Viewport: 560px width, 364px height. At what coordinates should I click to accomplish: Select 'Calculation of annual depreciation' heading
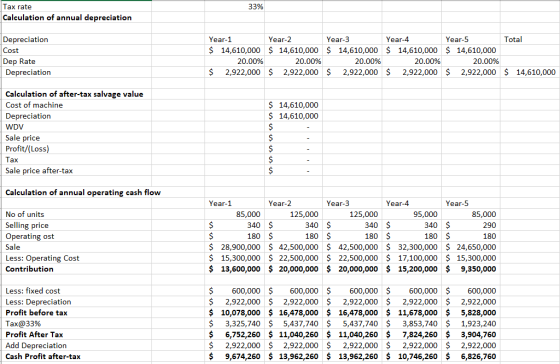pyautogui.click(x=67, y=18)
